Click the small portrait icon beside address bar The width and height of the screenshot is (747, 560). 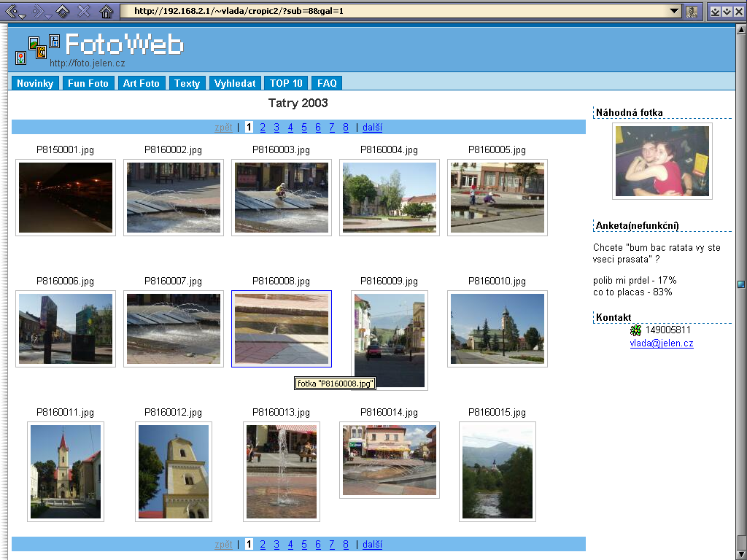pos(692,11)
